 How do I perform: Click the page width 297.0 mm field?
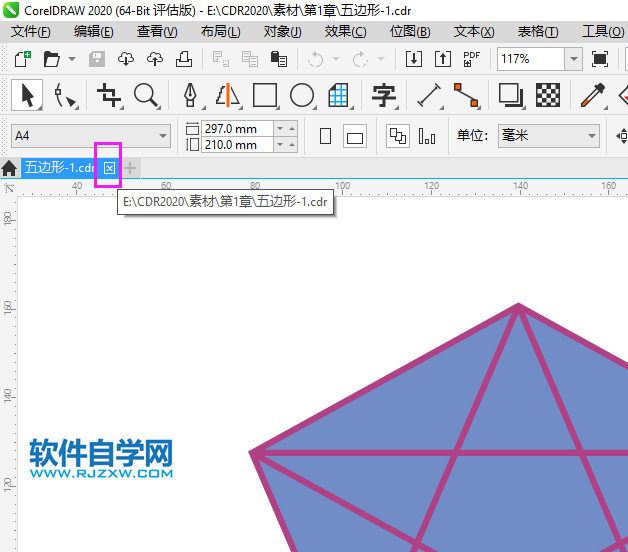click(x=238, y=129)
